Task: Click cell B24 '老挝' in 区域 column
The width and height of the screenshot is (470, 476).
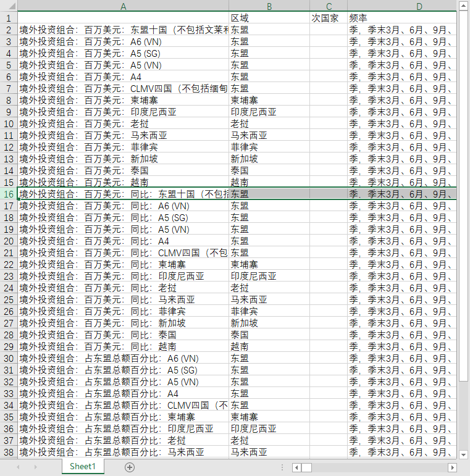Action: tap(269, 288)
